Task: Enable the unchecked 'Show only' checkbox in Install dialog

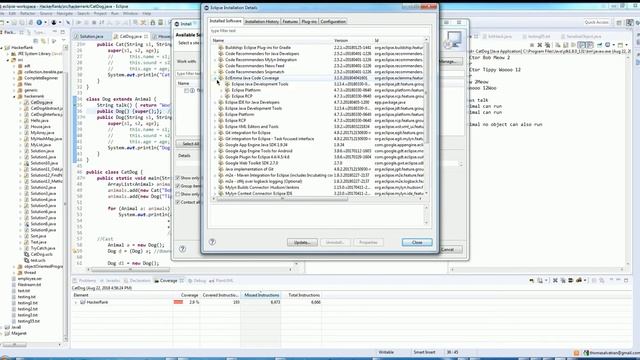Action: click(178, 194)
